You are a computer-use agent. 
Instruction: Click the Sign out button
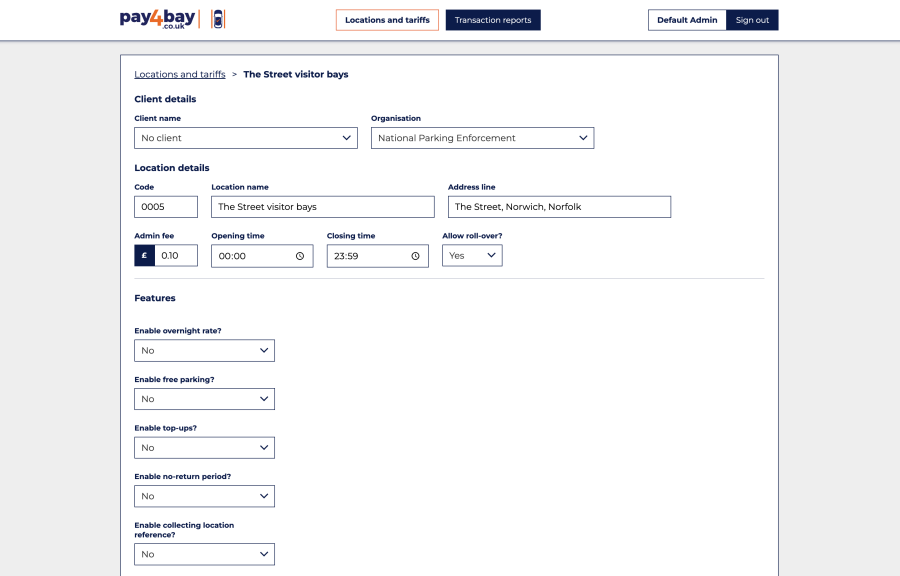coord(752,20)
